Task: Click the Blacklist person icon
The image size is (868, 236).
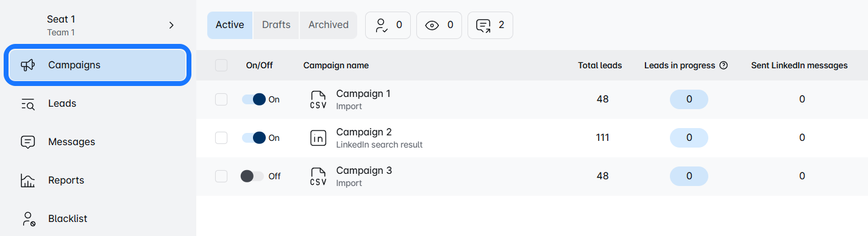Action: coord(27,219)
